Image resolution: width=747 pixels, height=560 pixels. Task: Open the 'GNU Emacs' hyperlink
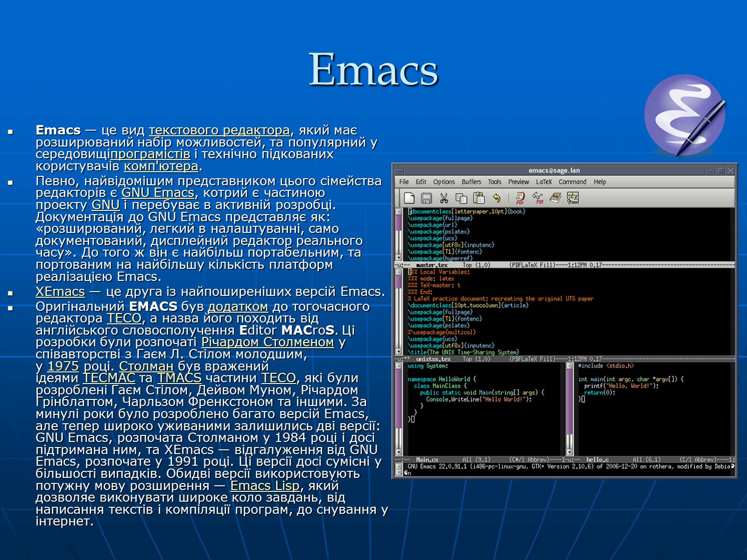158,193
